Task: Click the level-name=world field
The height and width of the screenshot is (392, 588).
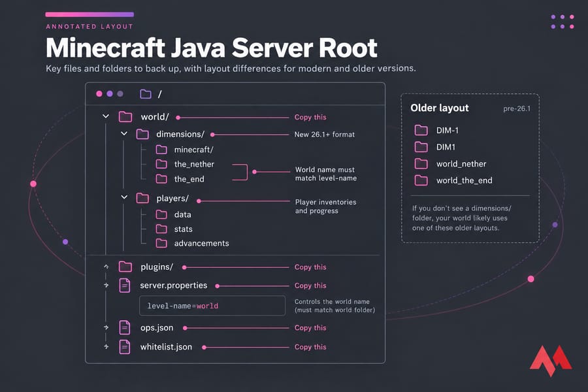Action: (x=212, y=306)
